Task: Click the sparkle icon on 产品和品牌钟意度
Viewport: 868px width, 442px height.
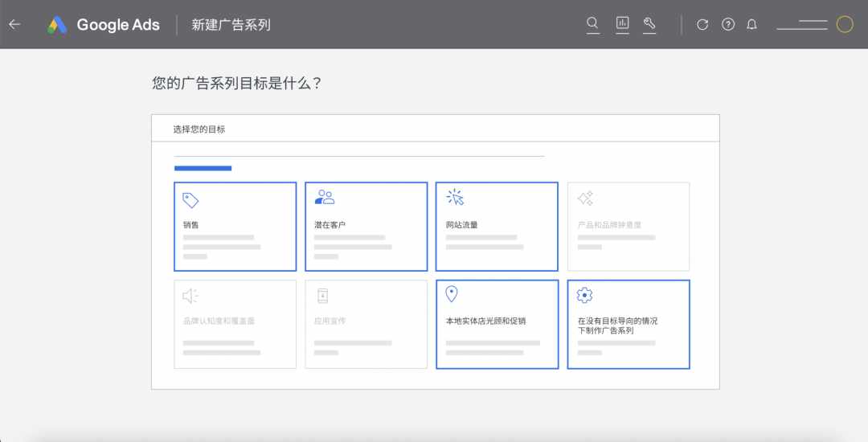Action: tap(585, 198)
